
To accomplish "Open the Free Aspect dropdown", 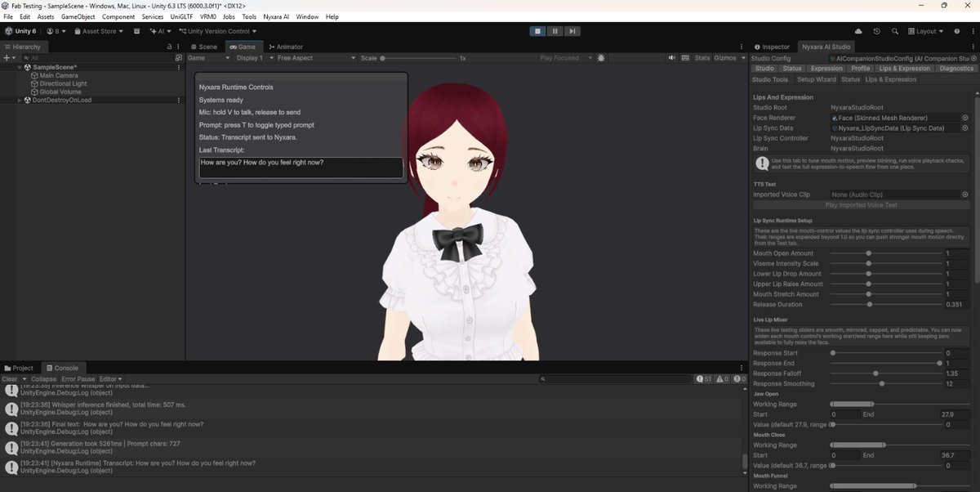I will (316, 58).
